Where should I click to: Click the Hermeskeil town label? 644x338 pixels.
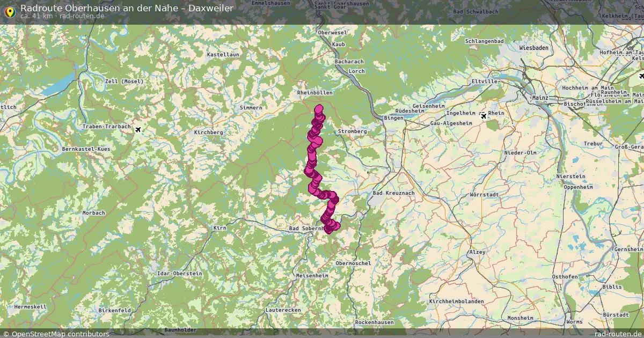tap(31, 306)
